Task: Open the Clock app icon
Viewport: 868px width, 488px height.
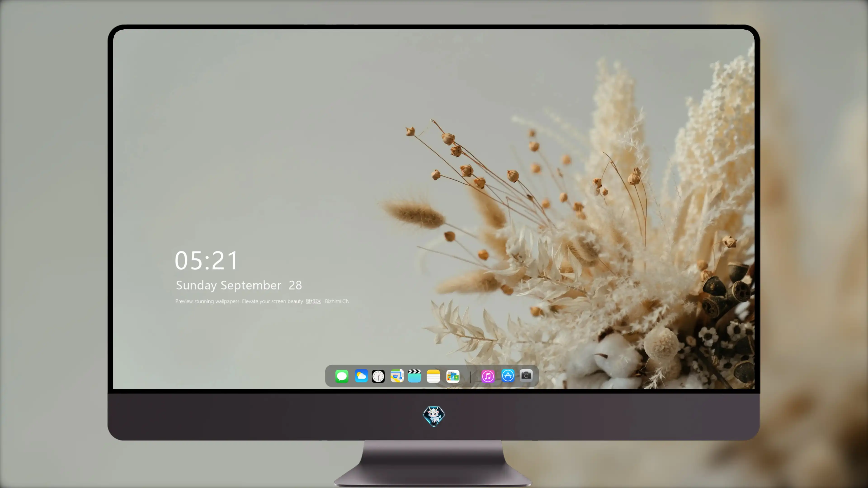Action: click(x=378, y=376)
